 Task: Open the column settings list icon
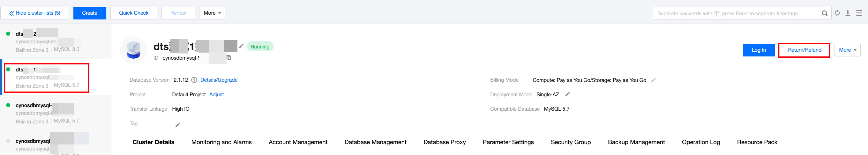(859, 13)
